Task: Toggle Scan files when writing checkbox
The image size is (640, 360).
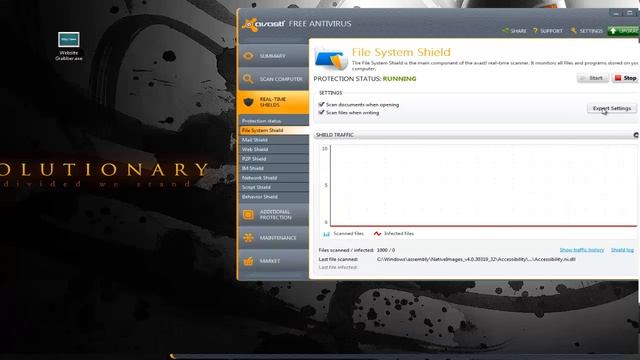Action: (x=321, y=112)
